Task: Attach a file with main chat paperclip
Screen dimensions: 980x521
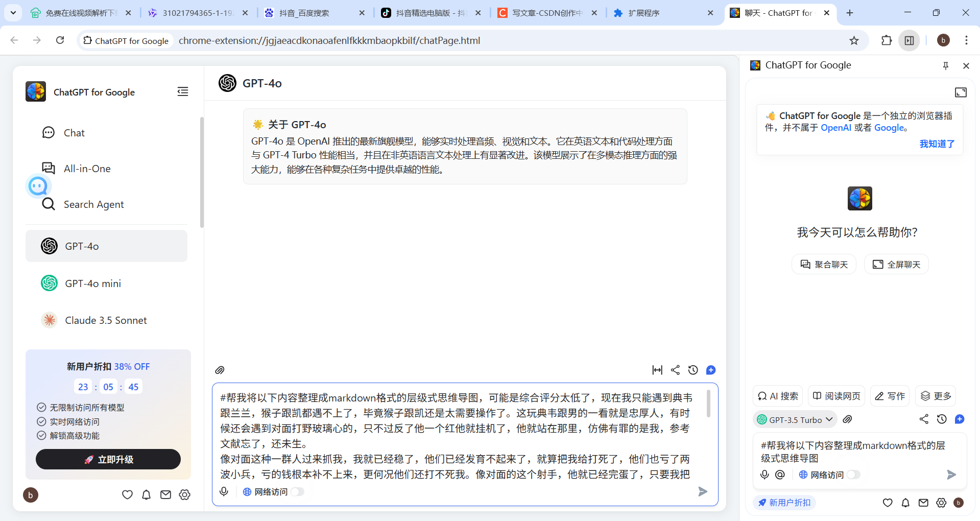Action: 220,370
